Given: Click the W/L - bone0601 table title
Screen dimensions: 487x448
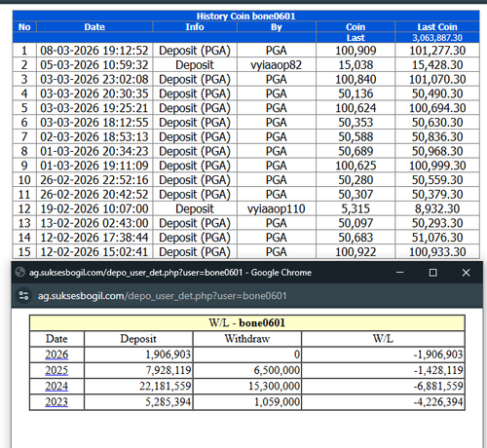Looking at the screenshot, I should pyautogui.click(x=247, y=322).
